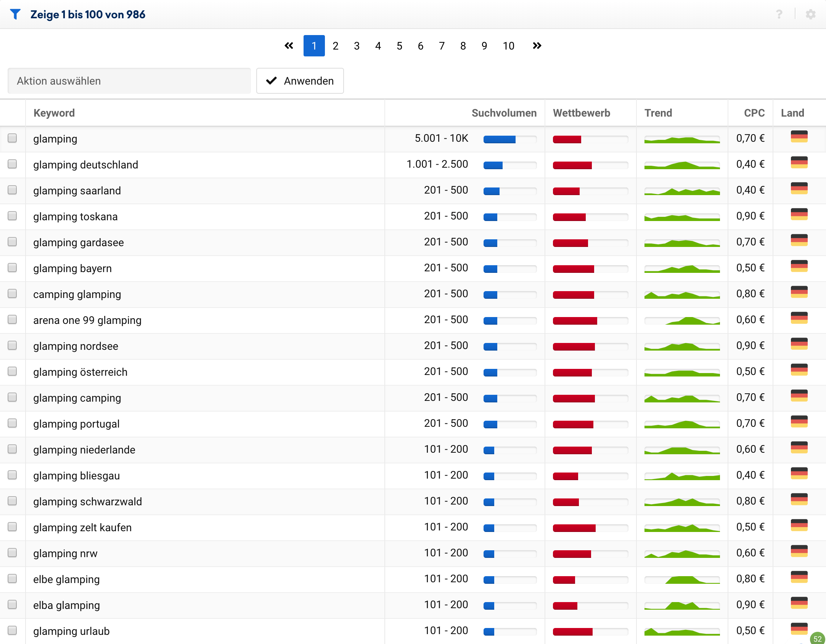This screenshot has height=644, width=826.
Task: Click the keyword glamping gardasee
Action: (x=79, y=242)
